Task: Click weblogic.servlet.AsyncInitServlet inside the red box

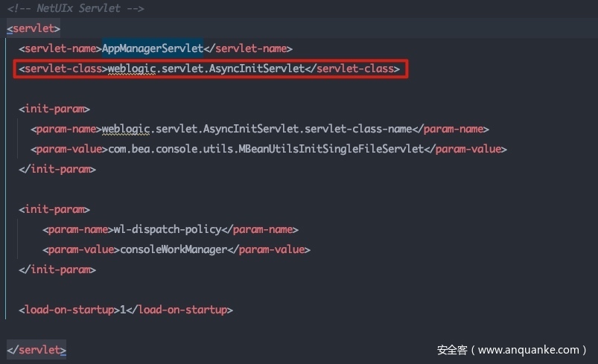Action: point(206,69)
